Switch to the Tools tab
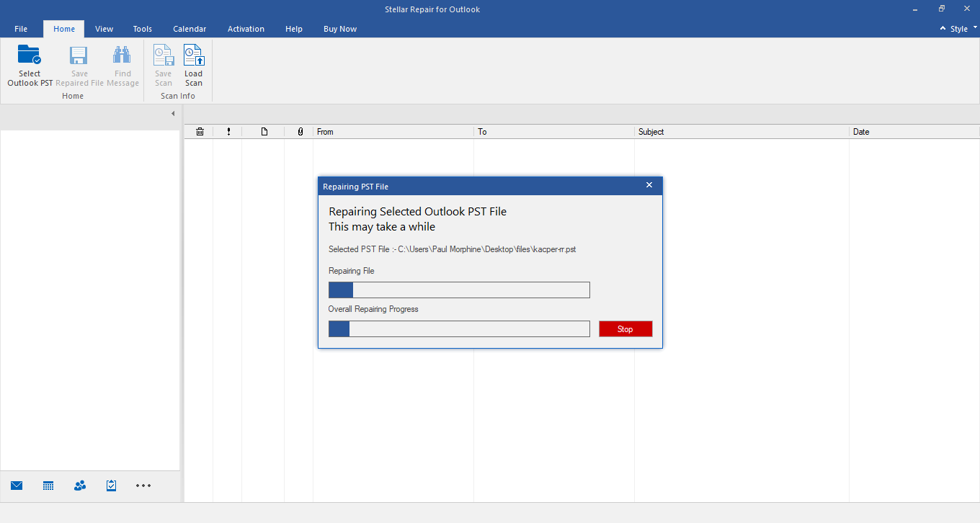Image resolution: width=980 pixels, height=523 pixels. [x=142, y=29]
